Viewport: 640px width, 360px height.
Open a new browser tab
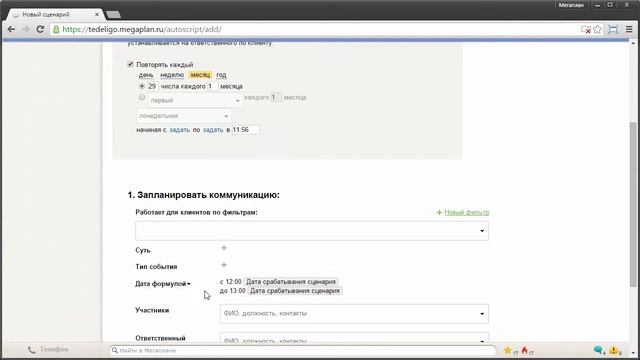click(x=113, y=15)
